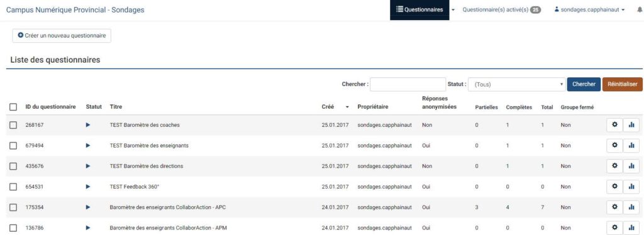Screen dimensions: 644x235
Task: Click active status arrow for questionnaire 268167
Action: pos(88,125)
